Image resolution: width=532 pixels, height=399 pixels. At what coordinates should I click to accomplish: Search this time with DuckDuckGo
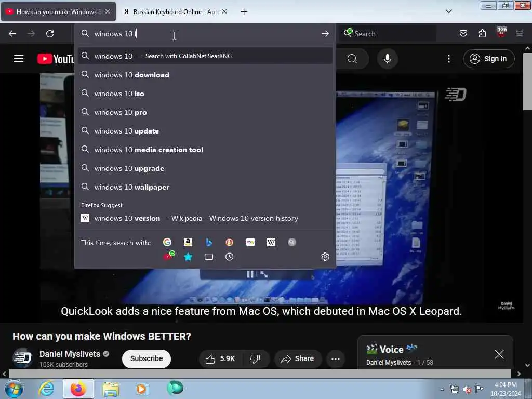tap(229, 242)
